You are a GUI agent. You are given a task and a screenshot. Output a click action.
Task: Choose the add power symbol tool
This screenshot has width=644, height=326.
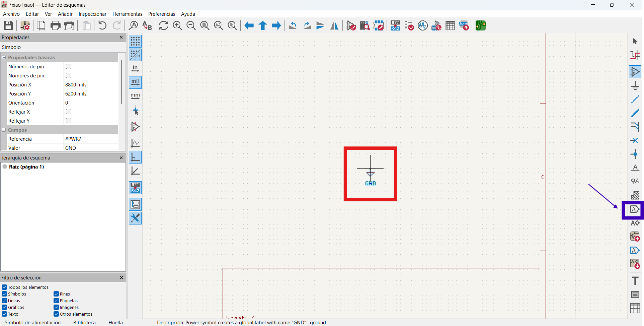pyautogui.click(x=635, y=85)
